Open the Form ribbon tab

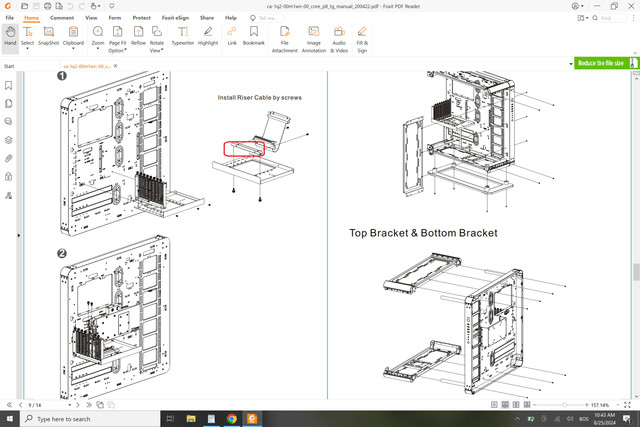[115, 18]
